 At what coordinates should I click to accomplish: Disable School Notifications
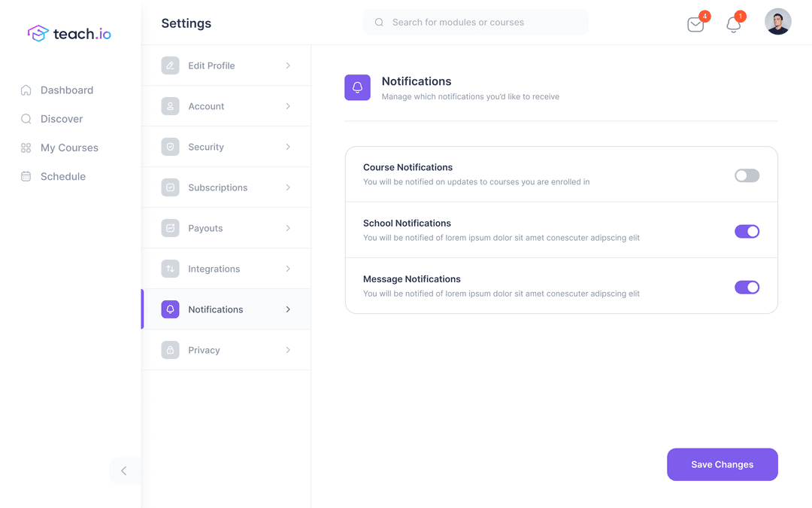click(747, 231)
